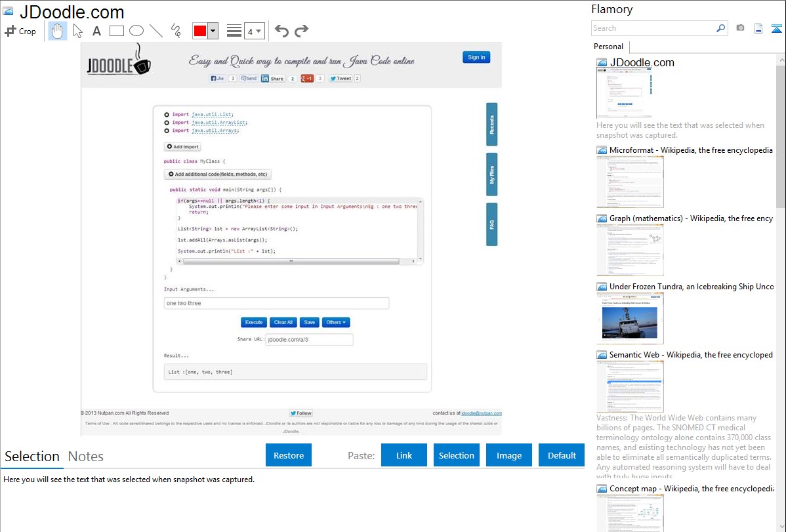Click the Restore button
Viewport: 786px width, 532px height.
[289, 455]
